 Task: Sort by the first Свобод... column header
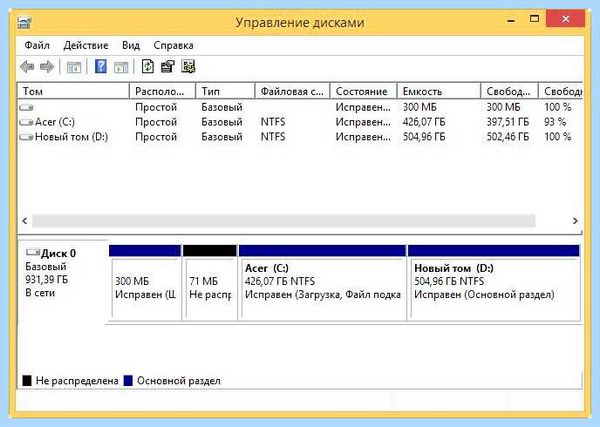[x=509, y=91]
